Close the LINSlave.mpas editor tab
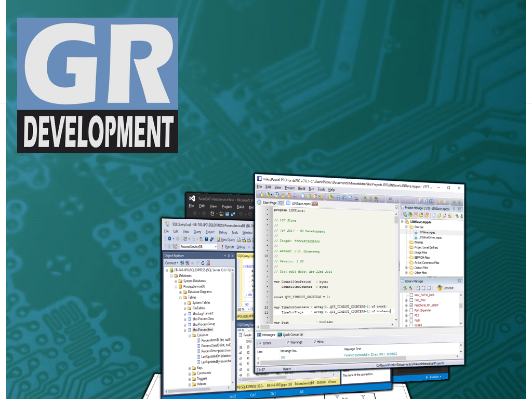This screenshot has height=399, width=532. tap(314, 204)
